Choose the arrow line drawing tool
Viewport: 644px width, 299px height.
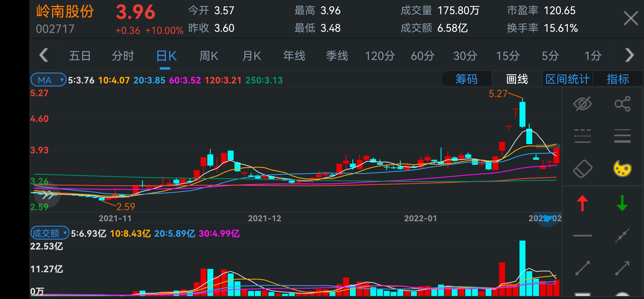coord(622,268)
